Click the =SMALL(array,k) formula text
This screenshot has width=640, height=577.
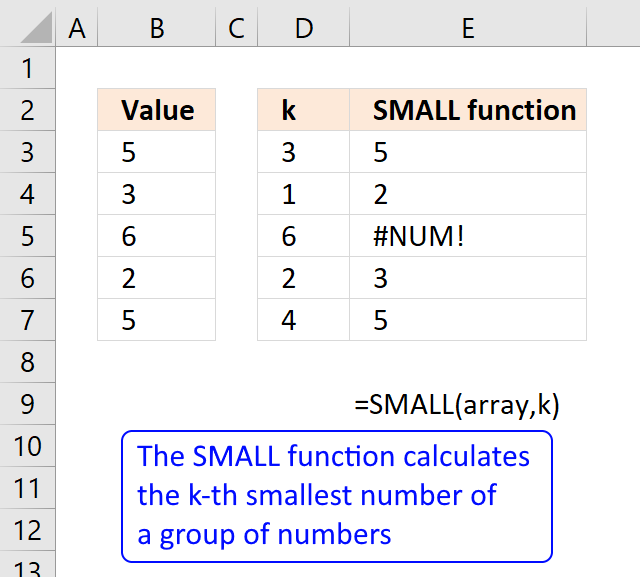click(457, 405)
